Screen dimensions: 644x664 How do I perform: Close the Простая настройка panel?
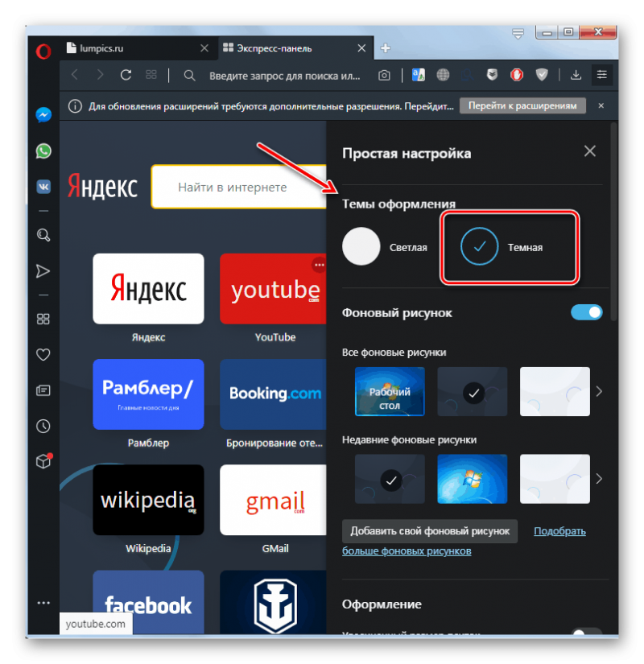click(590, 151)
